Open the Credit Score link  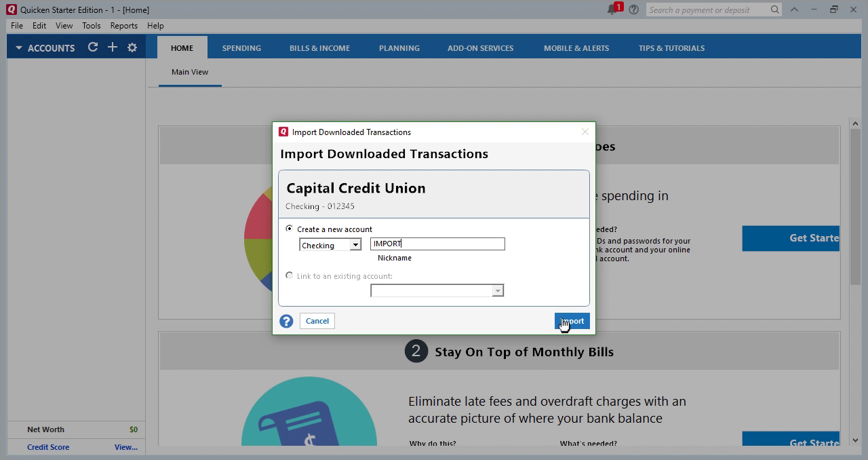[48, 447]
